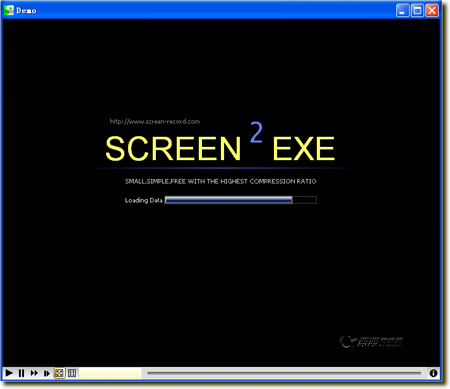This screenshot has height=389, width=450.
Task: Step forward one frame
Action: pyautogui.click(x=47, y=373)
